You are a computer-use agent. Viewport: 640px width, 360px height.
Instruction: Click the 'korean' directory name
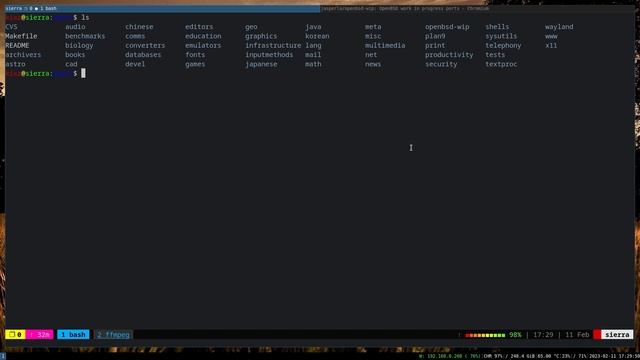[x=317, y=36]
